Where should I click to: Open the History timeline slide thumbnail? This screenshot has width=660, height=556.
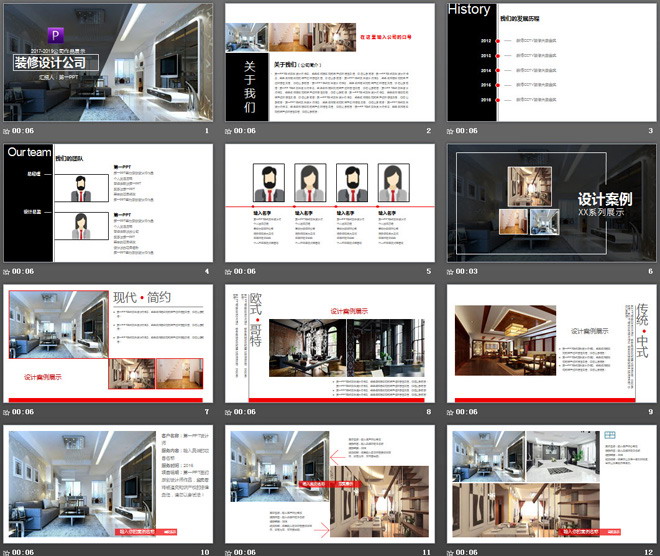click(x=551, y=62)
